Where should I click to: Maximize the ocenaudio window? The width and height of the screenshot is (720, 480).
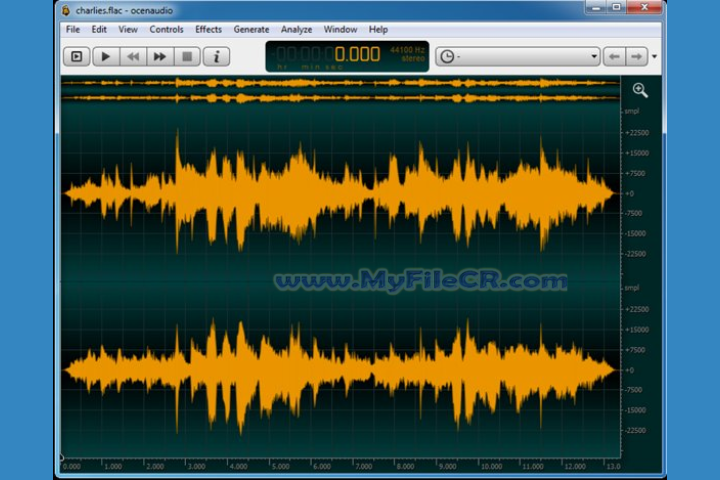tap(617, 7)
